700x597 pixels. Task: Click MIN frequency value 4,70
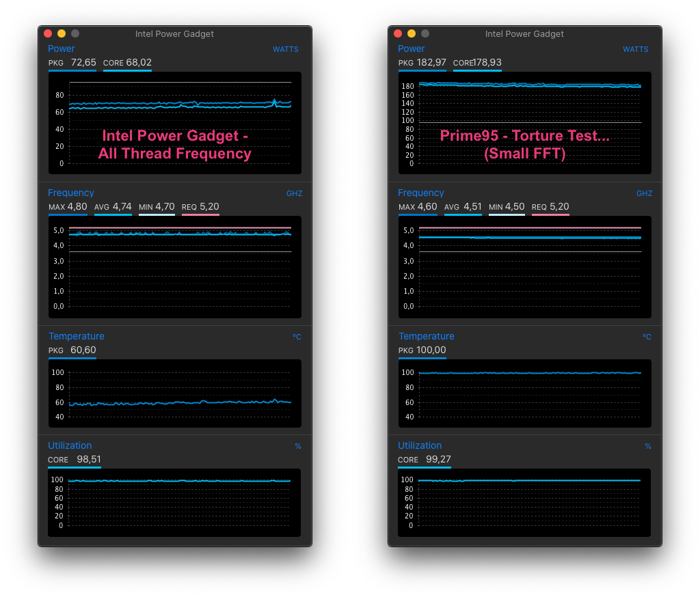pyautogui.click(x=165, y=206)
